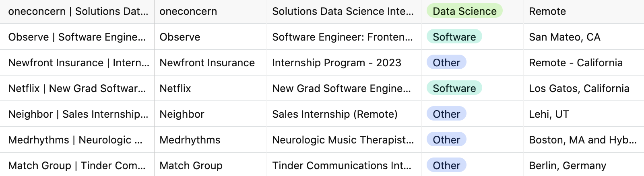Select the Newfront Insurance company cell
The image size is (644, 176).
coord(211,63)
